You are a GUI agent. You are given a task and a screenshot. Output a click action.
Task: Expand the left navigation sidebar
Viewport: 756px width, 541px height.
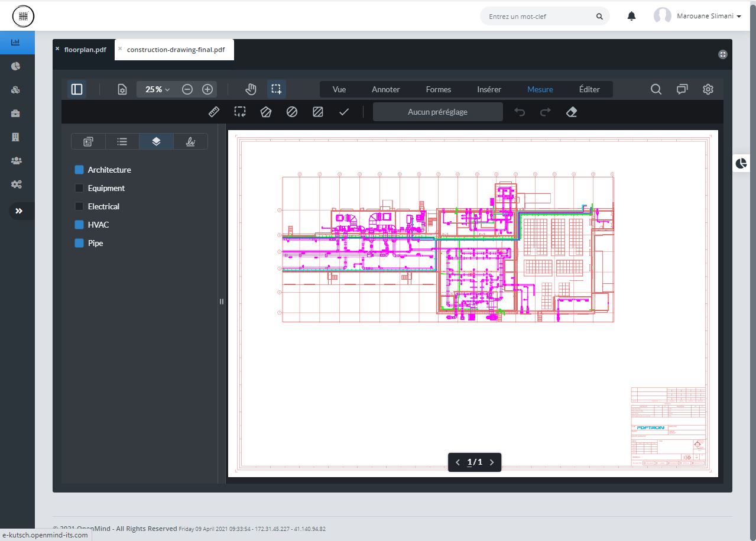coord(19,211)
